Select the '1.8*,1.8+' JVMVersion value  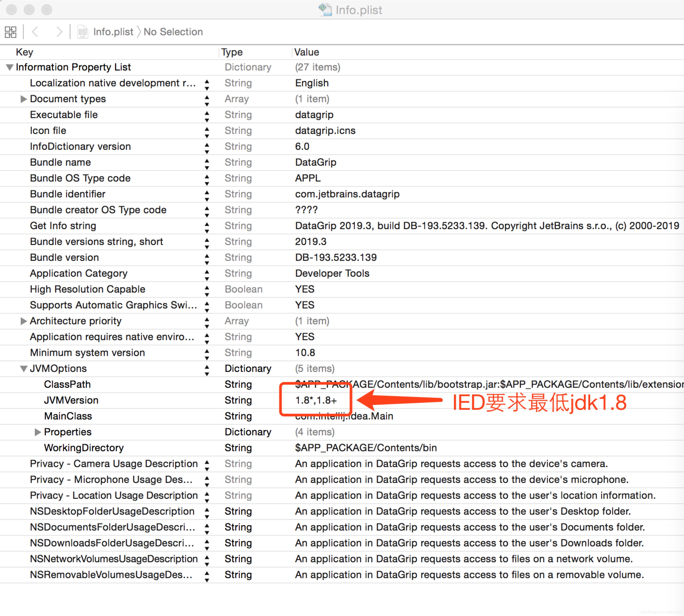(x=316, y=400)
